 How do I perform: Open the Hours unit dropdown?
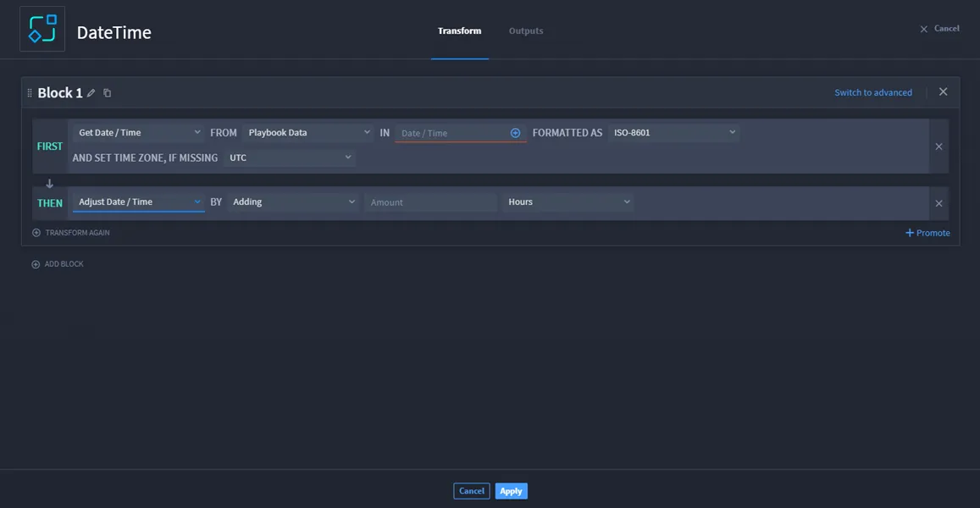[x=568, y=202]
